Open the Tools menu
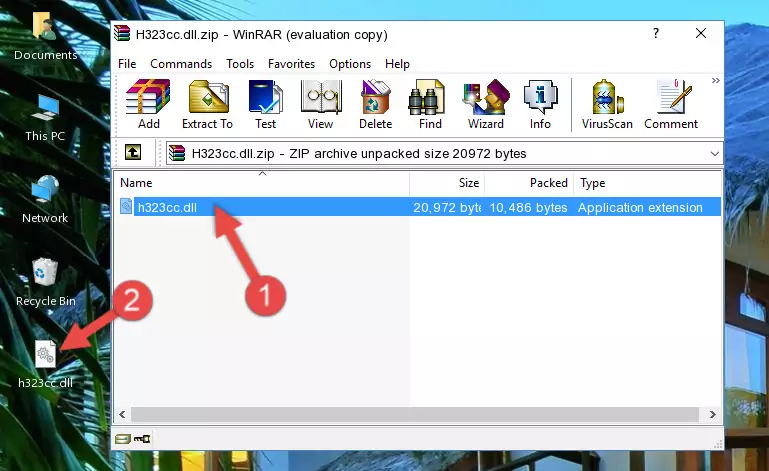 pos(240,64)
